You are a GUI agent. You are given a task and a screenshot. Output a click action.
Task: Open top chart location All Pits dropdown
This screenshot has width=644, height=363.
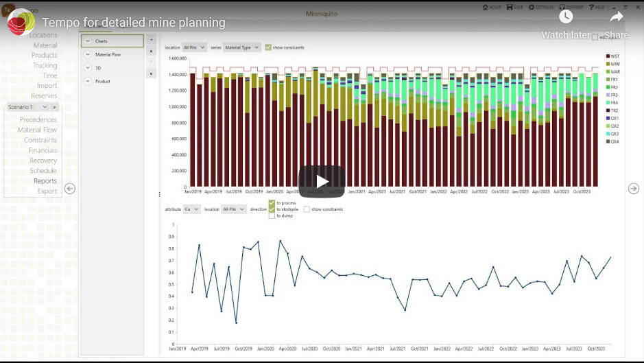click(194, 47)
